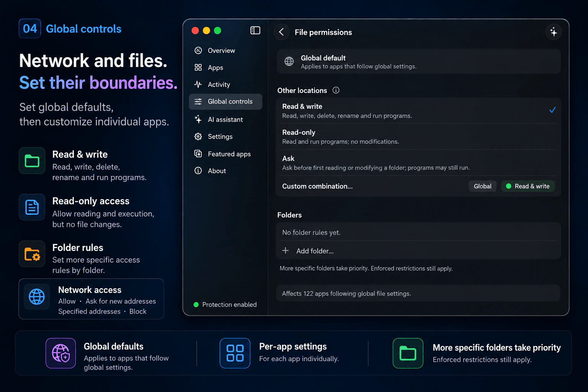
Task: Open Overview in the sidebar
Action: (x=225, y=51)
